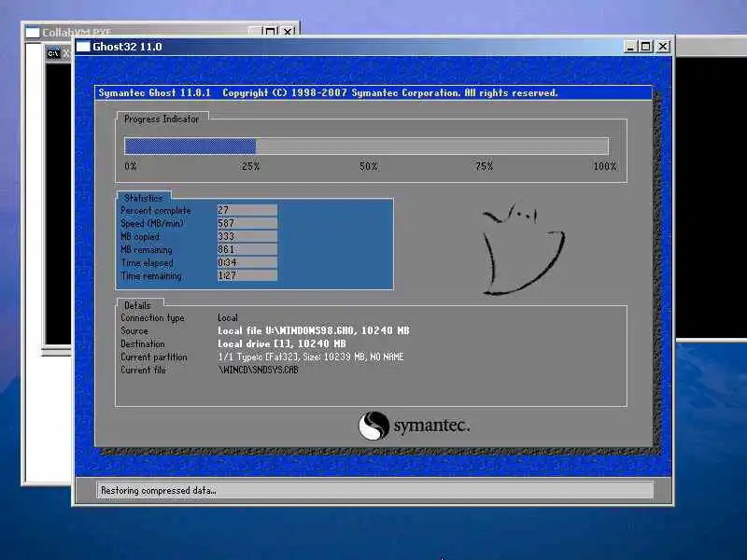Click the Restoring compressed data status bar

[x=374, y=490]
